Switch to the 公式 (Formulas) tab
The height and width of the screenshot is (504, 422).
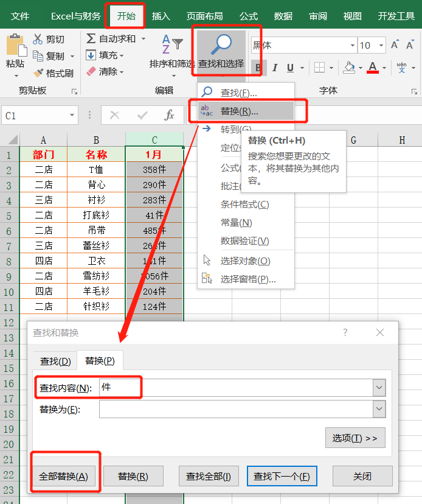(x=249, y=16)
